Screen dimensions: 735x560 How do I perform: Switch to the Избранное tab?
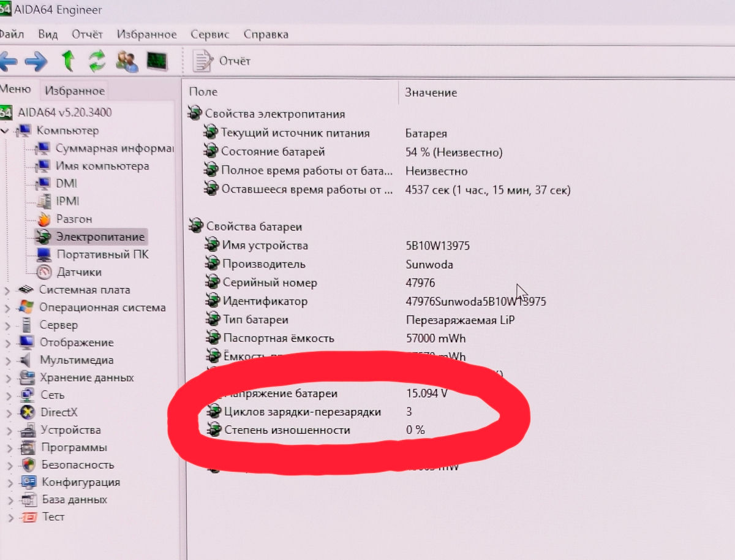click(x=75, y=91)
